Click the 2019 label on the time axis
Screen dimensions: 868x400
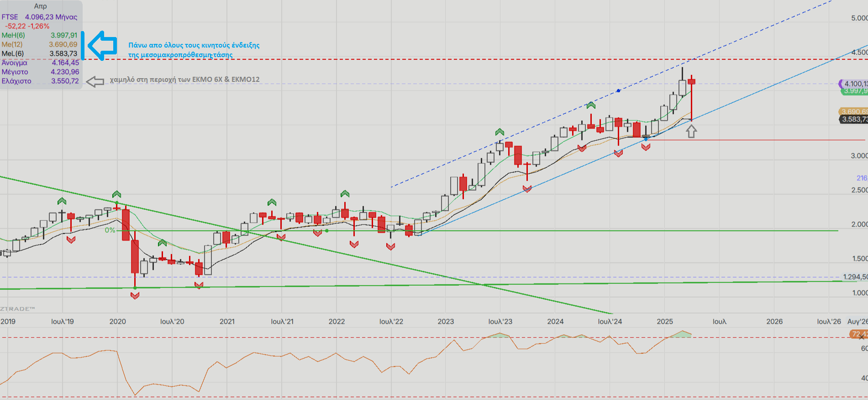(8, 321)
